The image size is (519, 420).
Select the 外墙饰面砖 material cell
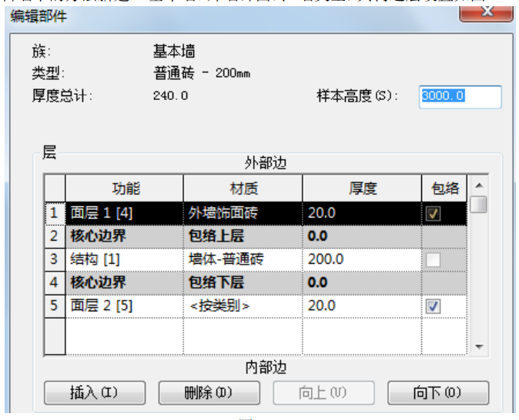coord(242,212)
